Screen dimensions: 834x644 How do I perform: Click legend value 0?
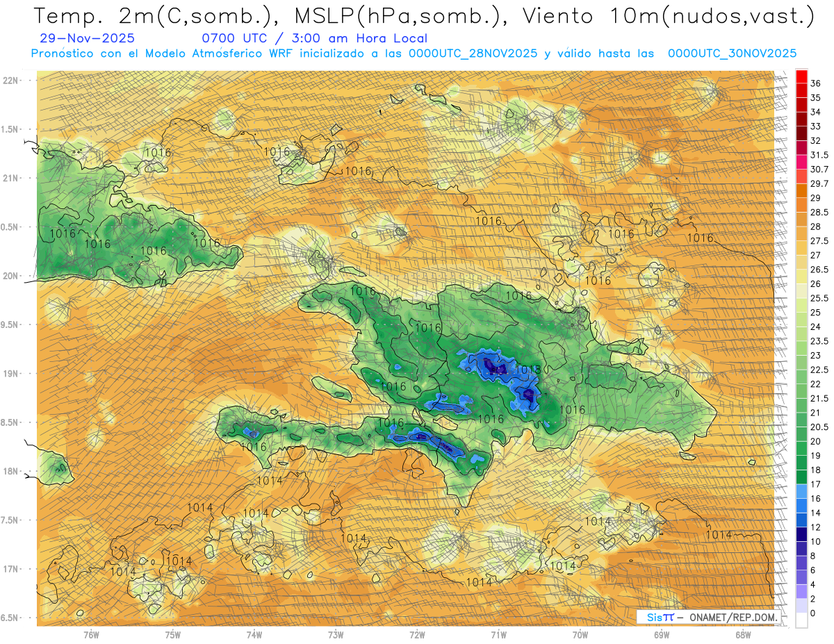(x=813, y=613)
